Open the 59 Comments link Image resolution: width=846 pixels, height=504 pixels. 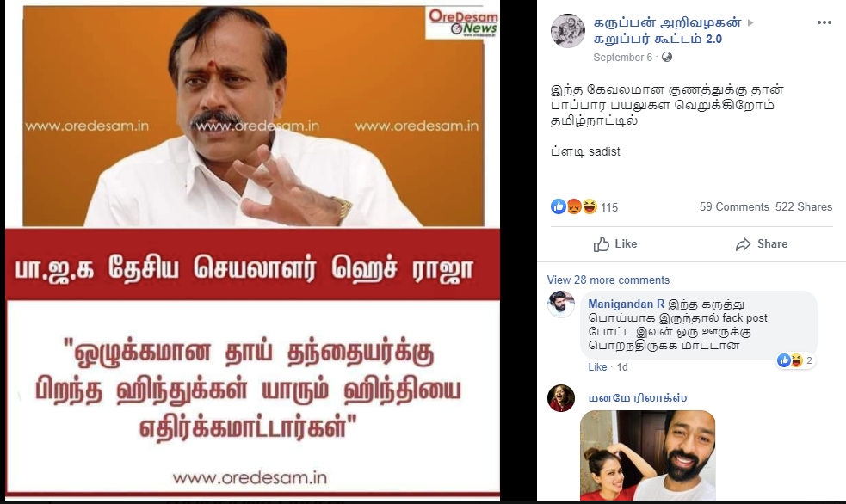734,206
